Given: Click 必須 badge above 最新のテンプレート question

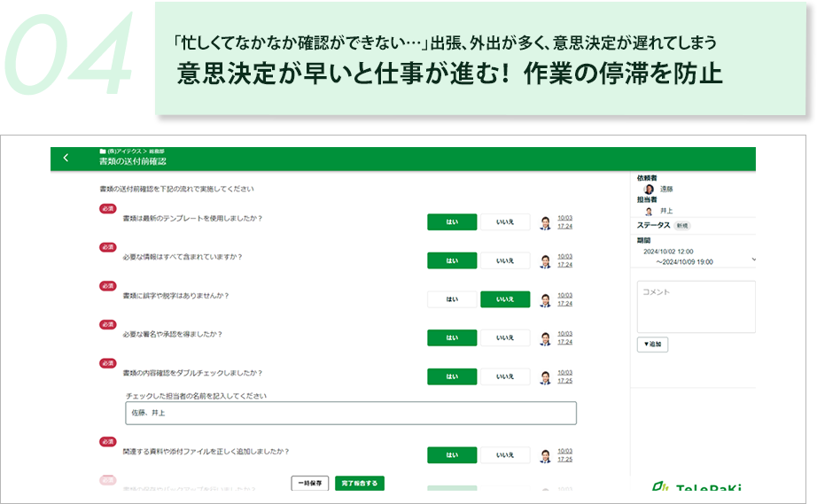Looking at the screenshot, I should pyautogui.click(x=108, y=209).
